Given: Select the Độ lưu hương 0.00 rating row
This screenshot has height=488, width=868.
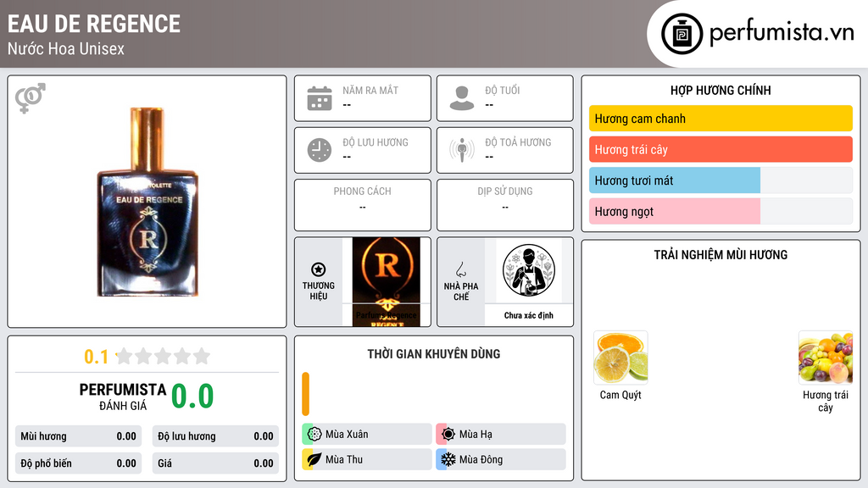Looking at the screenshot, I should [x=215, y=436].
